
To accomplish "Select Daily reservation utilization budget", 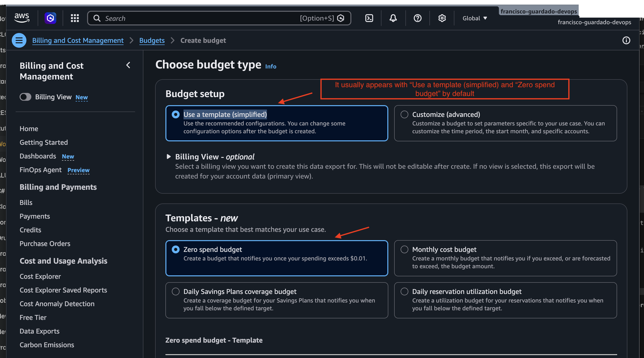I will tap(404, 291).
